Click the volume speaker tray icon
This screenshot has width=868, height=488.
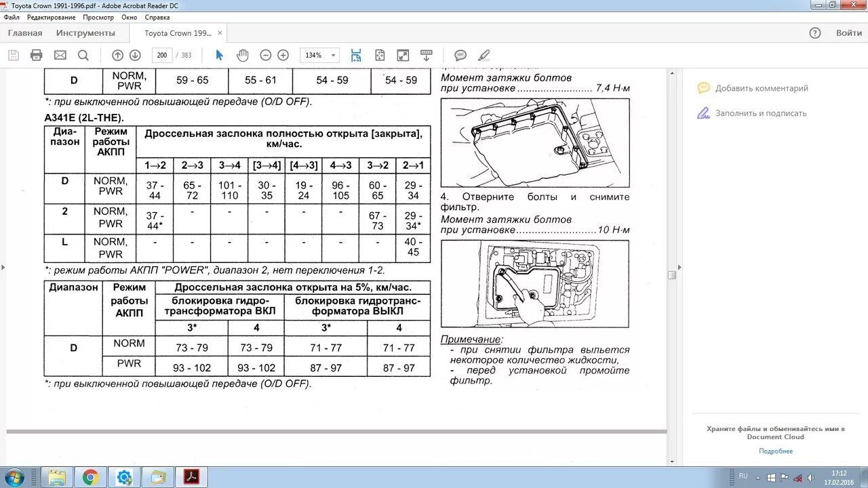point(812,477)
